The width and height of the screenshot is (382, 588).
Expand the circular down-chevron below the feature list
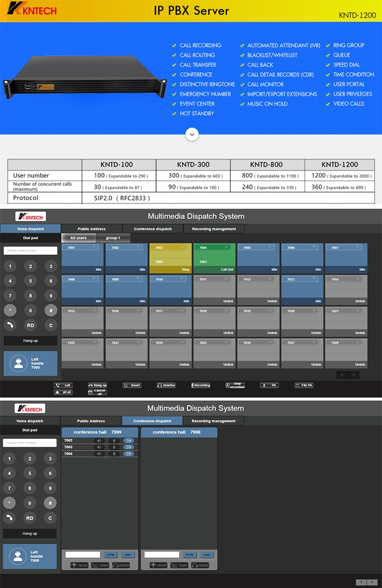[x=192, y=134]
